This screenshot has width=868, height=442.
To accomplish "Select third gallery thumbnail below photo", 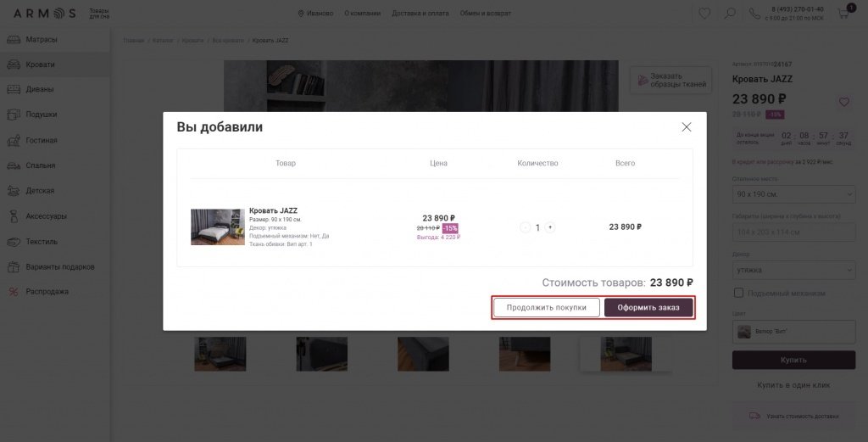I will (423, 354).
